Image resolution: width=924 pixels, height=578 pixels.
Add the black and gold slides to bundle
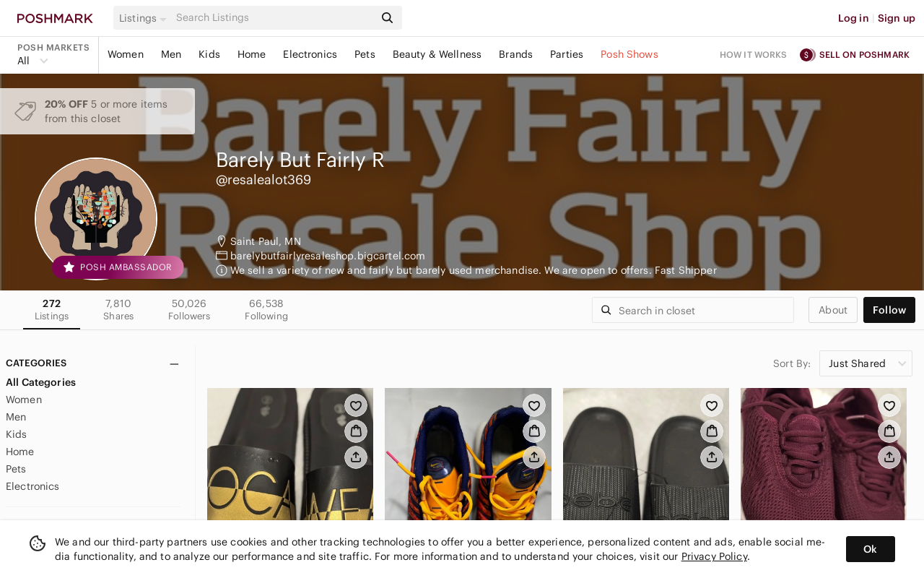[x=356, y=431]
